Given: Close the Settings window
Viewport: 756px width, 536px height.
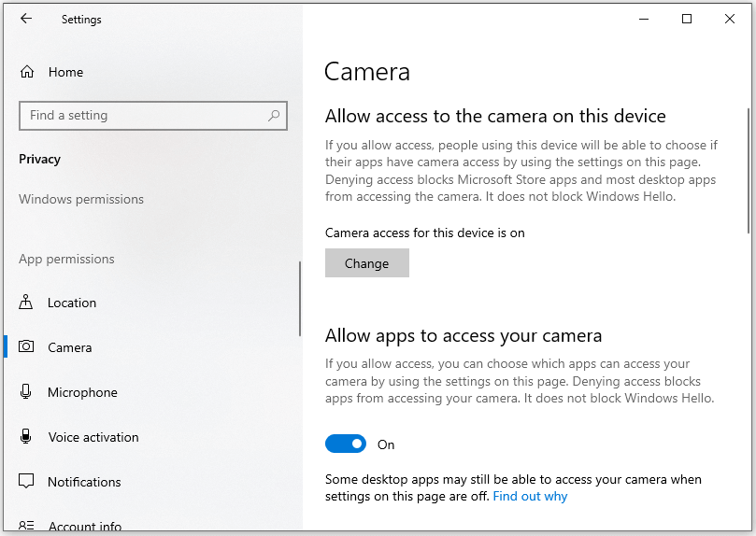Looking at the screenshot, I should click(x=730, y=20).
